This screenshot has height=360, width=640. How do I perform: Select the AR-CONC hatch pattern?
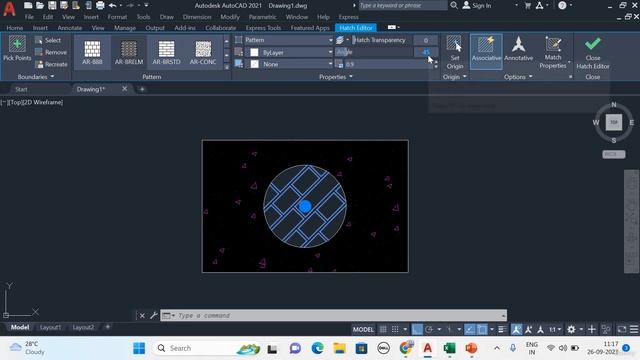pos(203,52)
